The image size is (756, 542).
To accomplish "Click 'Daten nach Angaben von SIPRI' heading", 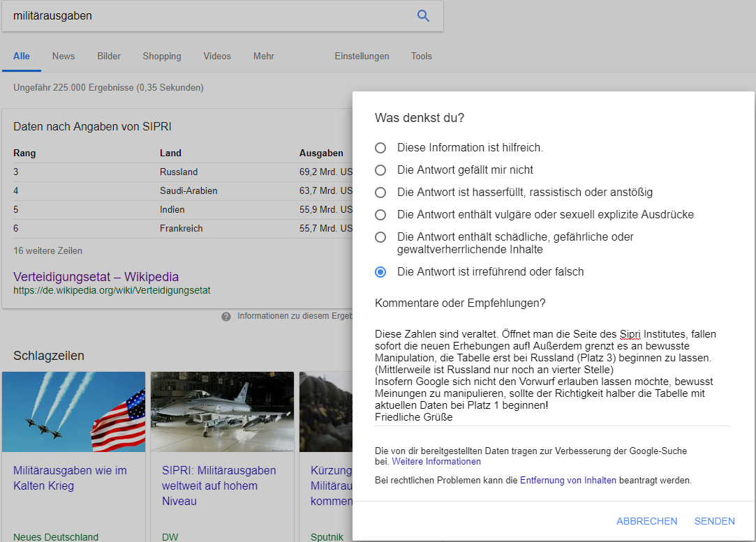I will 93,127.
